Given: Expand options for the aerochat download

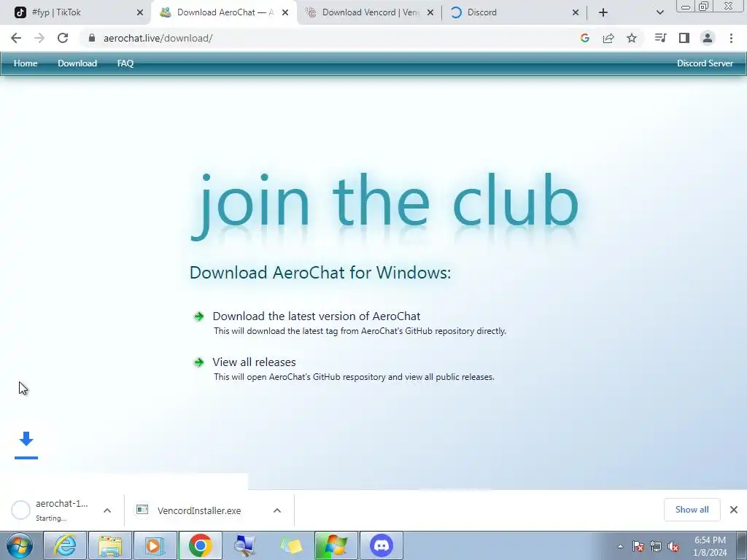Looking at the screenshot, I should coord(107,510).
